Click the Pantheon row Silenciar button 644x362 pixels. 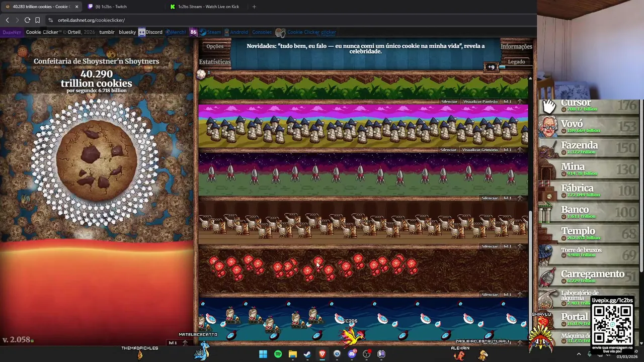coord(449,102)
